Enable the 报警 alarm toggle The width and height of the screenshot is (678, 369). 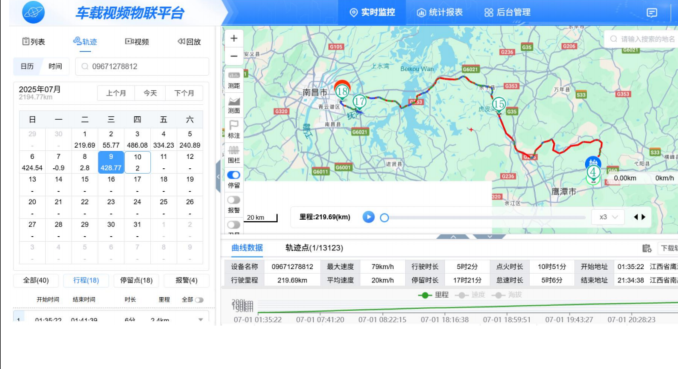pos(233,200)
